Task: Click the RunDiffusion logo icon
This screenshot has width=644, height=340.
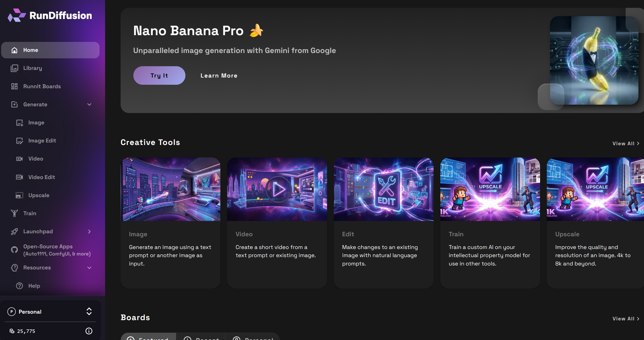Action: pos(17,15)
